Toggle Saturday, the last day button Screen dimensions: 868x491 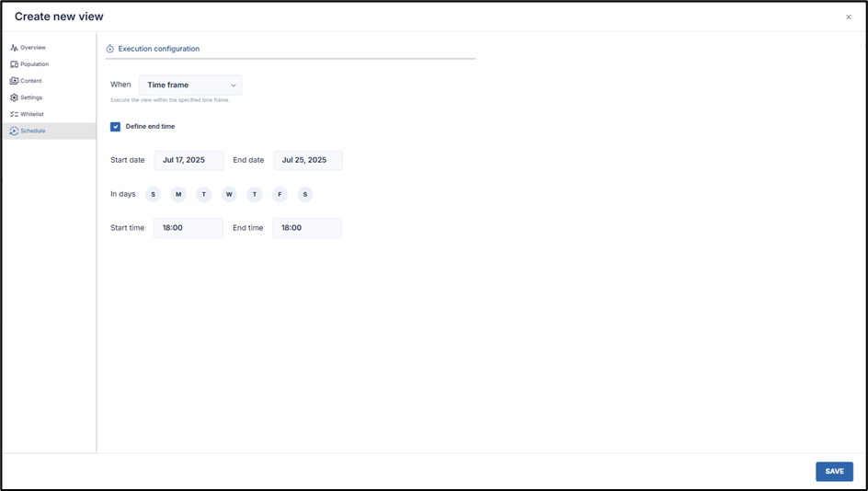tap(305, 194)
